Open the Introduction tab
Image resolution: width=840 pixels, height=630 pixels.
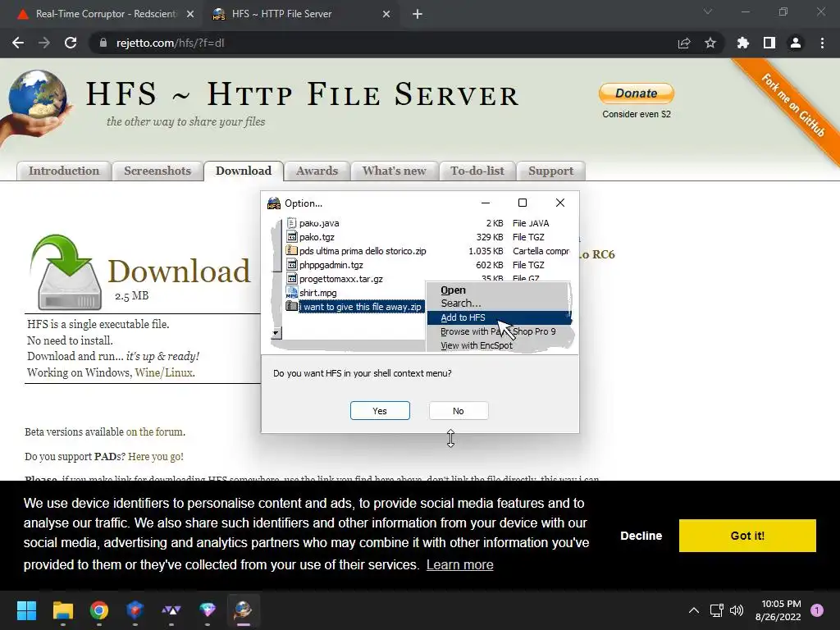(x=64, y=171)
